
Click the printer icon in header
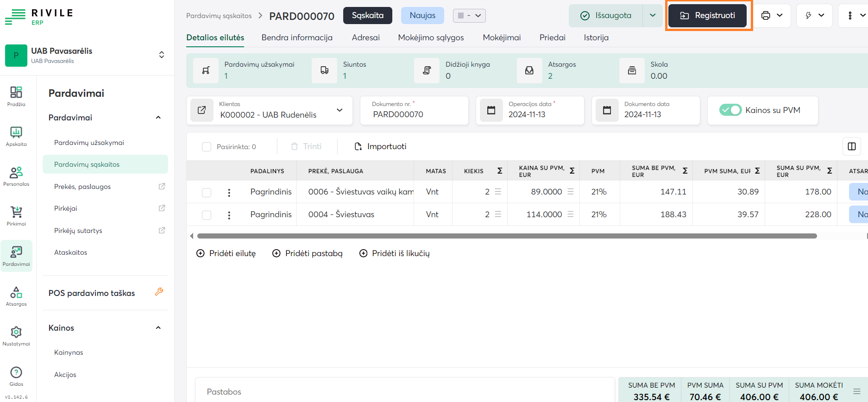pyautogui.click(x=766, y=15)
